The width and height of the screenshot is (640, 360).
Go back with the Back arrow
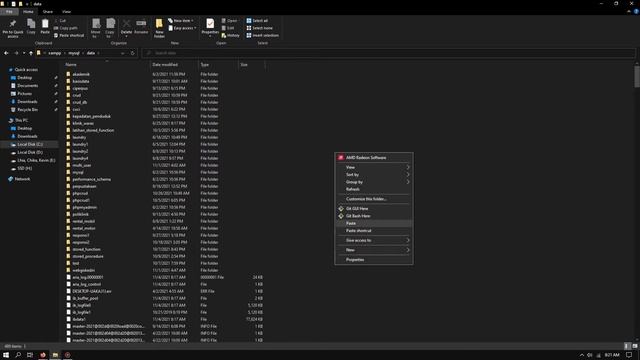click(x=6, y=53)
